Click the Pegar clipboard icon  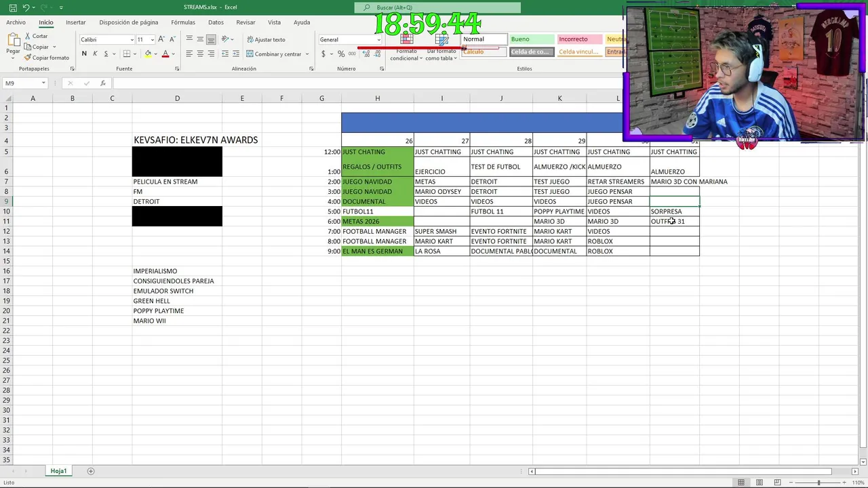point(13,41)
